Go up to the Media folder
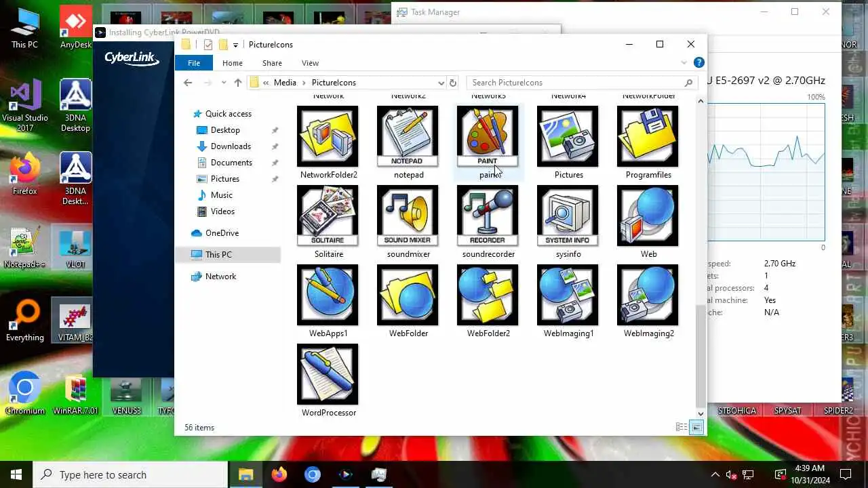The height and width of the screenshot is (488, 868). (237, 83)
